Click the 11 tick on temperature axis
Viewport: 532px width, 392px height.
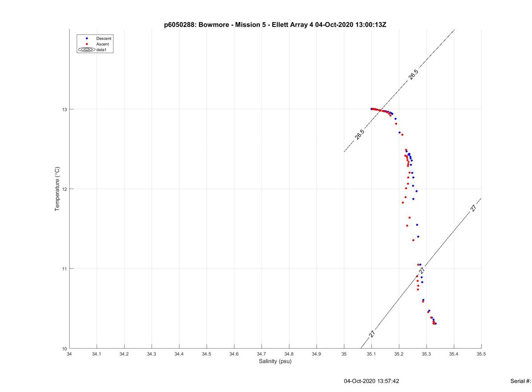[65, 269]
